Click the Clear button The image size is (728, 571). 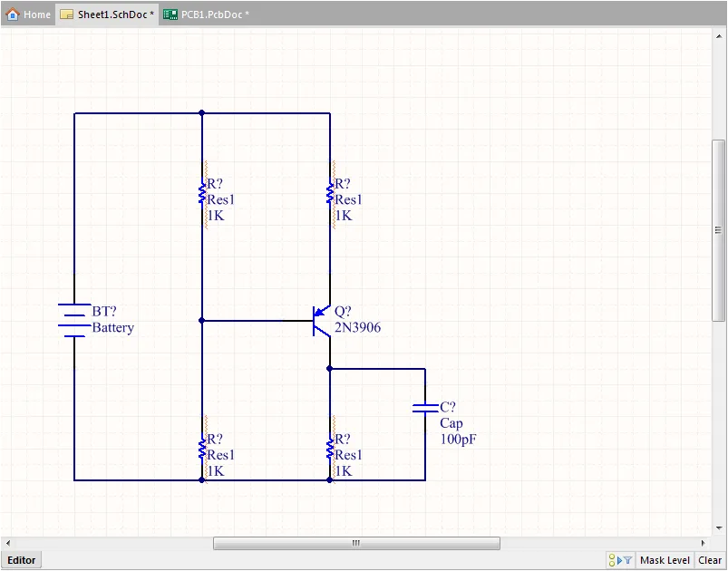coord(710,560)
